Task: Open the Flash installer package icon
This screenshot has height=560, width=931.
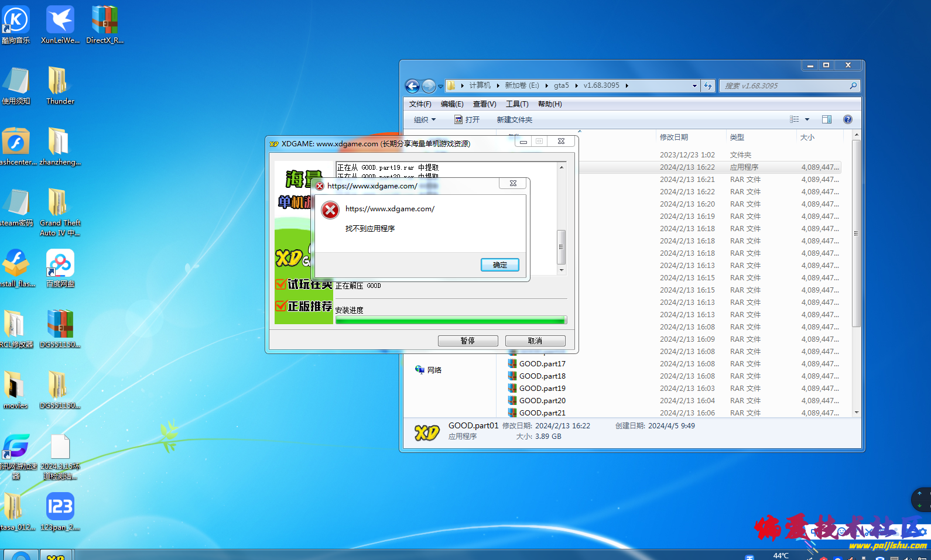Action: pos(16,268)
